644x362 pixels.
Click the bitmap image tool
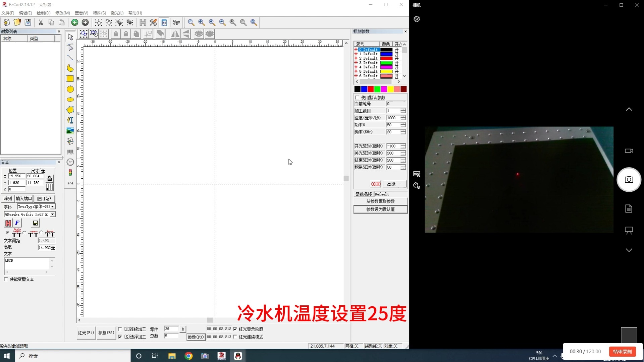70,131
